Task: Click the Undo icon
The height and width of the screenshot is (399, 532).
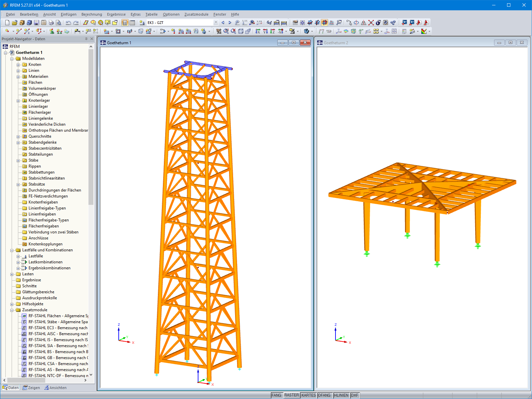Action: coord(68,22)
